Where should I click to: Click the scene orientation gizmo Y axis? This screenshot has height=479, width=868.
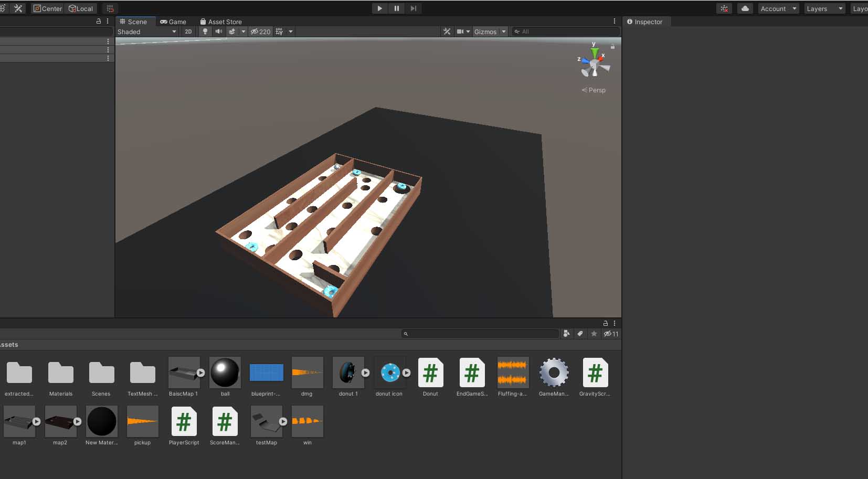point(594,51)
